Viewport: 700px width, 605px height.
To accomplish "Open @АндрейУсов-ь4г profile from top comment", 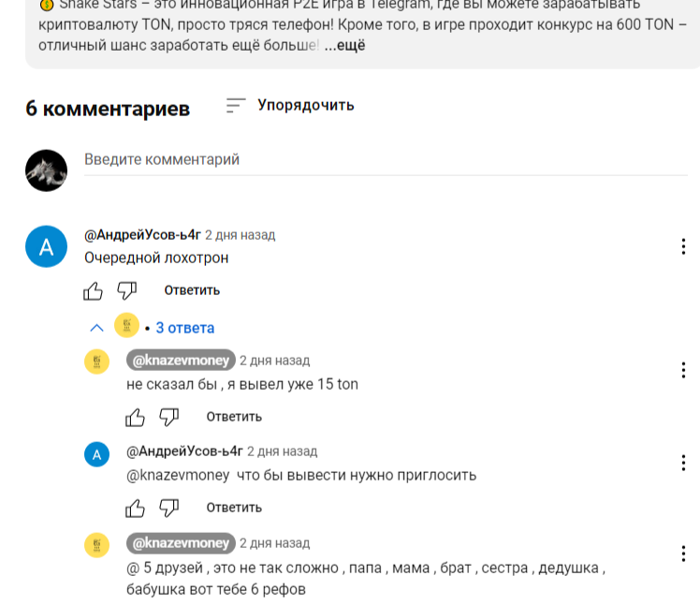I will coord(142,234).
